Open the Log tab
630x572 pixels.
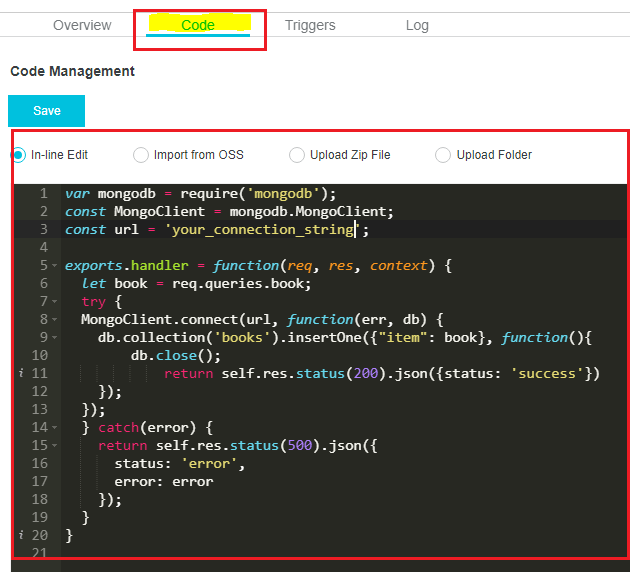point(417,25)
